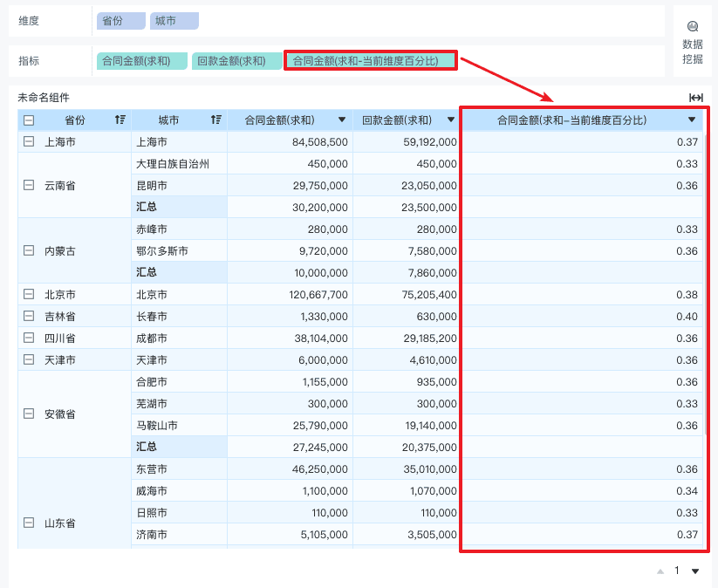This screenshot has height=588, width=718.
Task: Click the table's vertical scrollbar
Action: tap(706, 284)
